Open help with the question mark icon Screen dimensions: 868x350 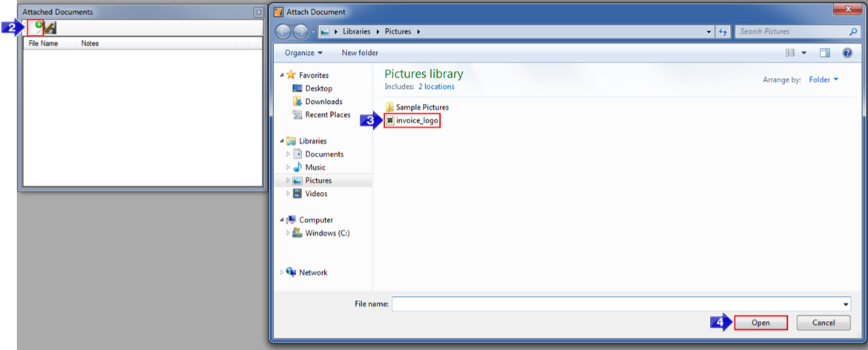coord(846,53)
